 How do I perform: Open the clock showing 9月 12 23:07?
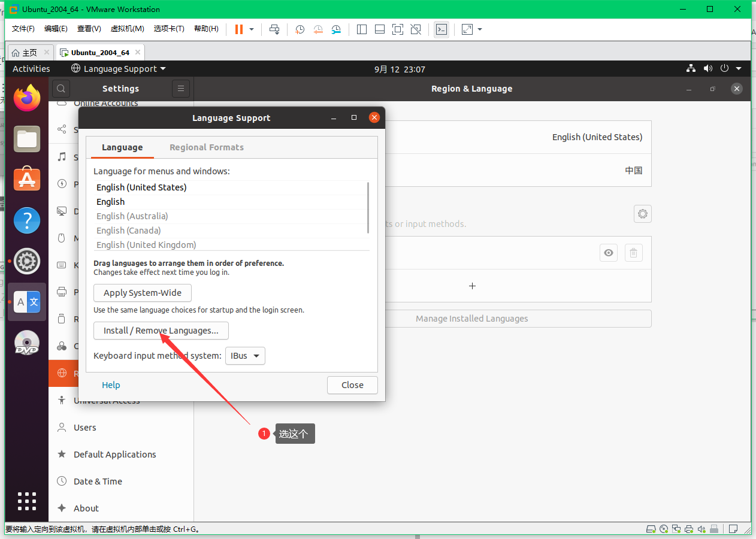400,69
